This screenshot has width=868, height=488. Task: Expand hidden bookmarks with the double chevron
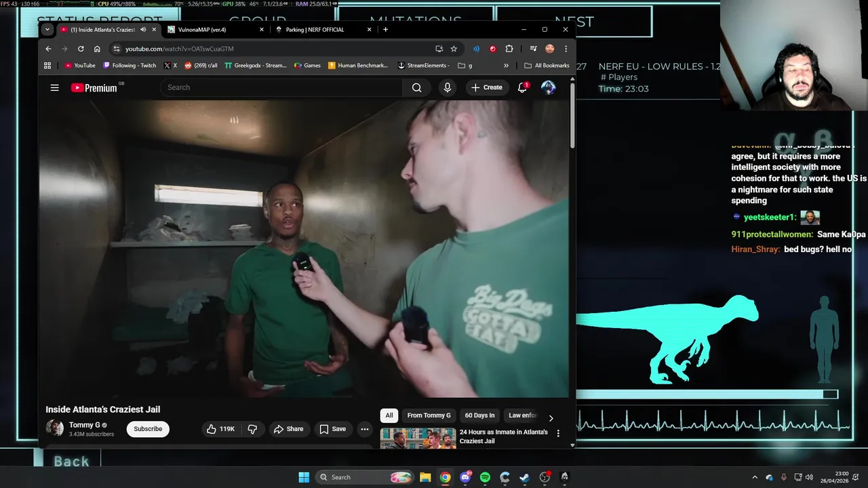(506, 66)
